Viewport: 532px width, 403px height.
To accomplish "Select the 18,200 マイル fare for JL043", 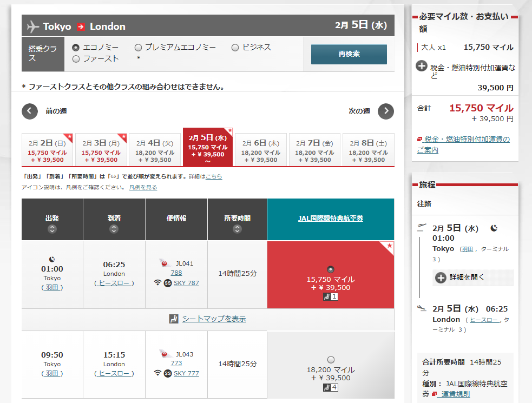I will pyautogui.click(x=331, y=360).
